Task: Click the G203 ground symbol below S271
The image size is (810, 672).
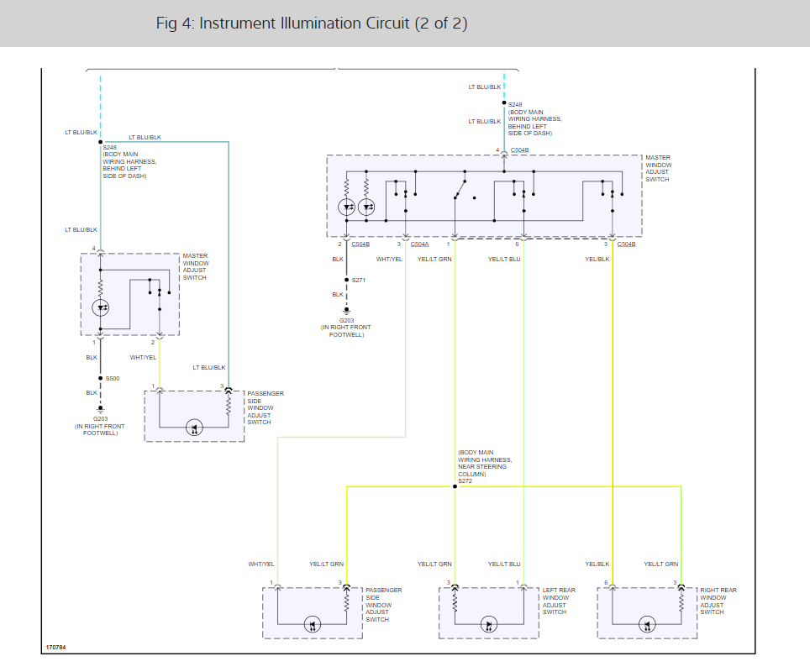Action: click(x=347, y=312)
